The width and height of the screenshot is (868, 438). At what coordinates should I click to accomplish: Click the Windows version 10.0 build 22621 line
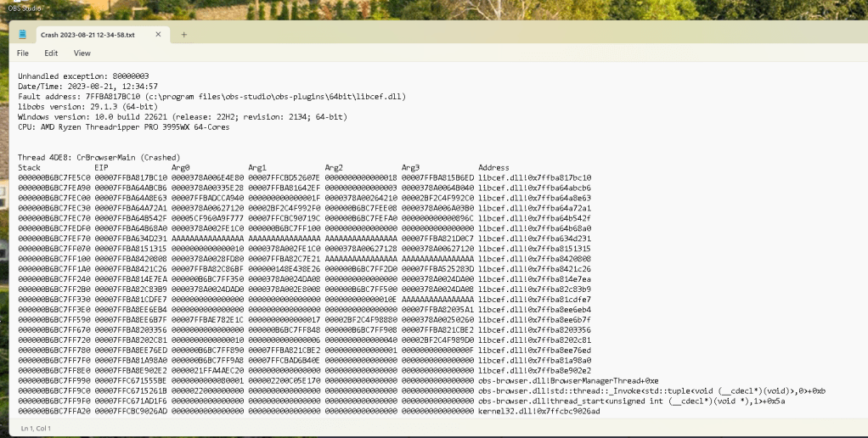(x=183, y=116)
